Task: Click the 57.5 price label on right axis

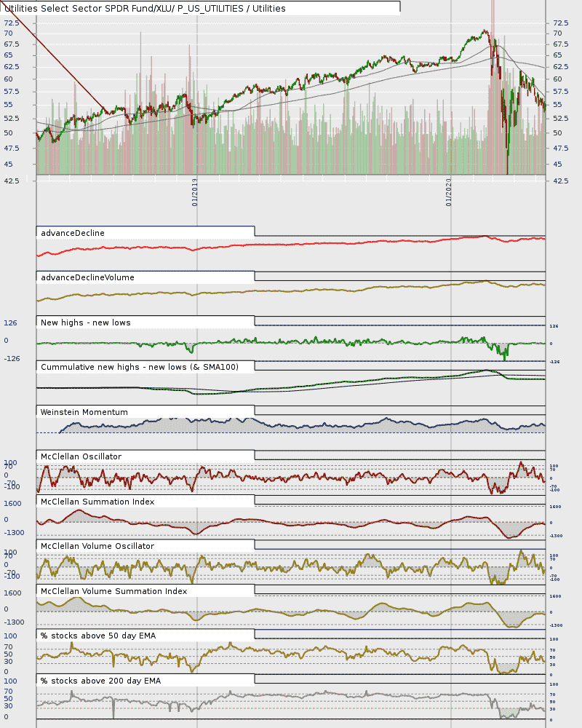Action: (561, 92)
